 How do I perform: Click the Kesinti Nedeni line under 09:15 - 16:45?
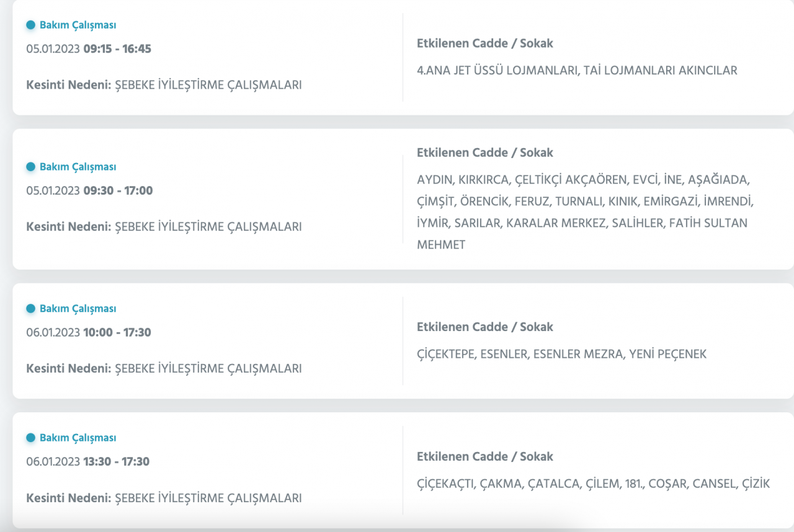[164, 85]
